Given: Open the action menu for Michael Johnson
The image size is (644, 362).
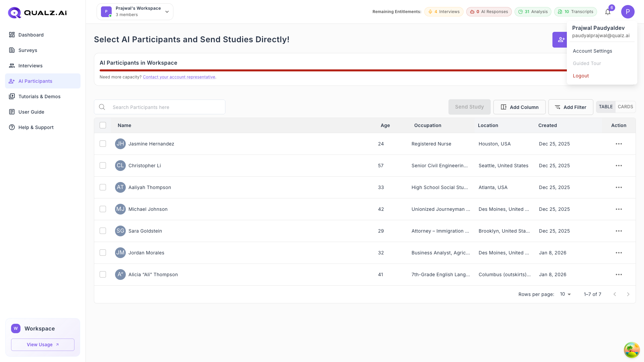Looking at the screenshot, I should [x=619, y=209].
